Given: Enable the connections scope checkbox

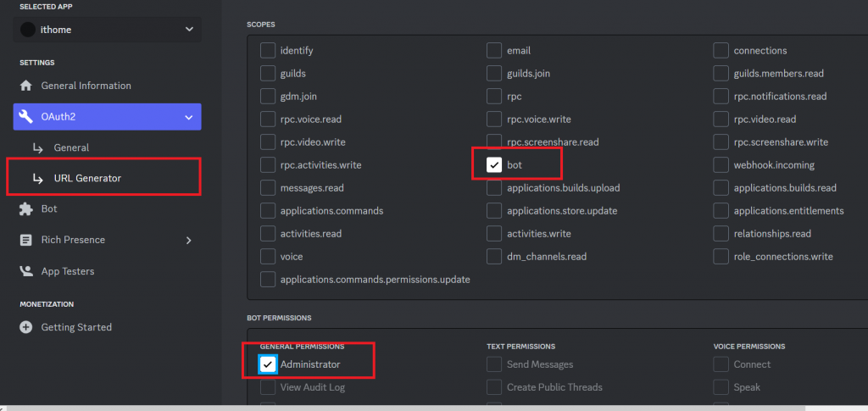Looking at the screenshot, I should coord(721,50).
